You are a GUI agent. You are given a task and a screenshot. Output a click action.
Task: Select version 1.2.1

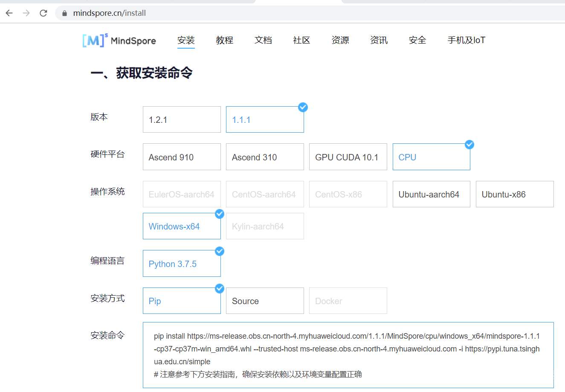[x=182, y=119]
